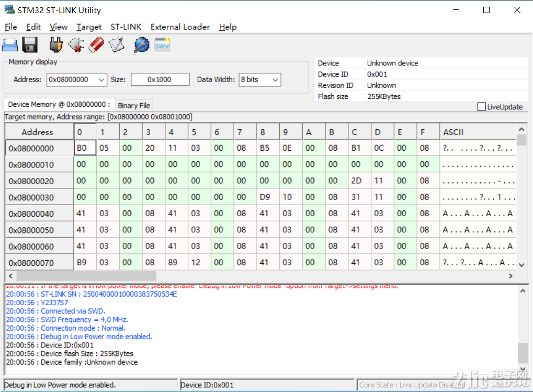Open the File menu

11,27
